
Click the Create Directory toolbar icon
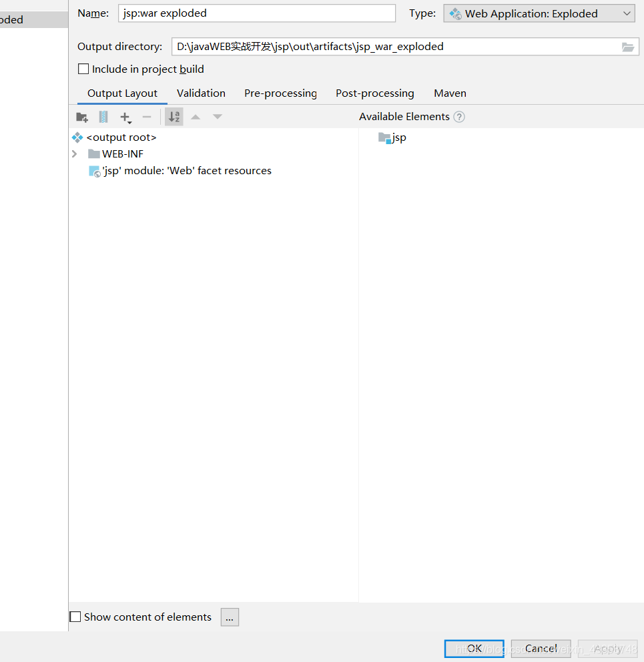click(x=82, y=117)
